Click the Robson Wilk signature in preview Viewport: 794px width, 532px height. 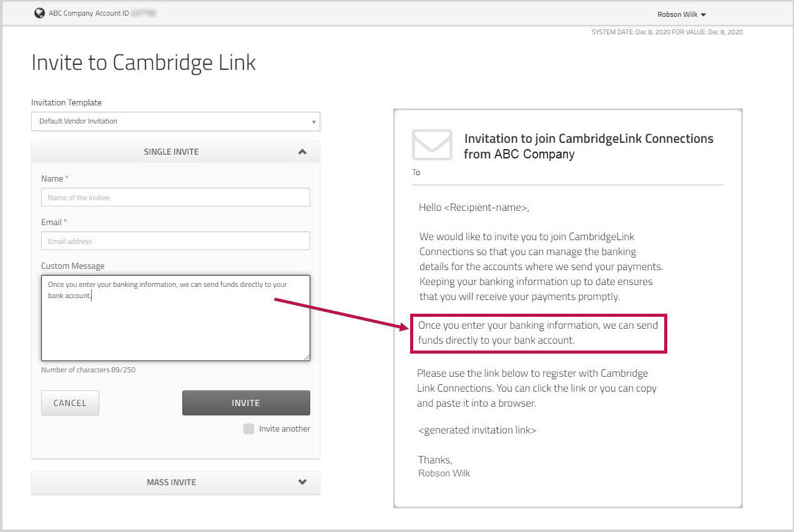tap(444, 473)
